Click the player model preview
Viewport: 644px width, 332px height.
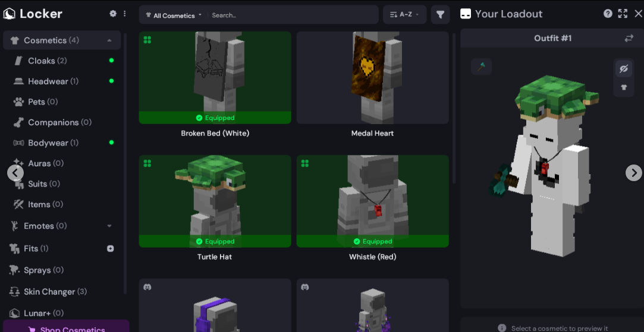click(x=544, y=166)
